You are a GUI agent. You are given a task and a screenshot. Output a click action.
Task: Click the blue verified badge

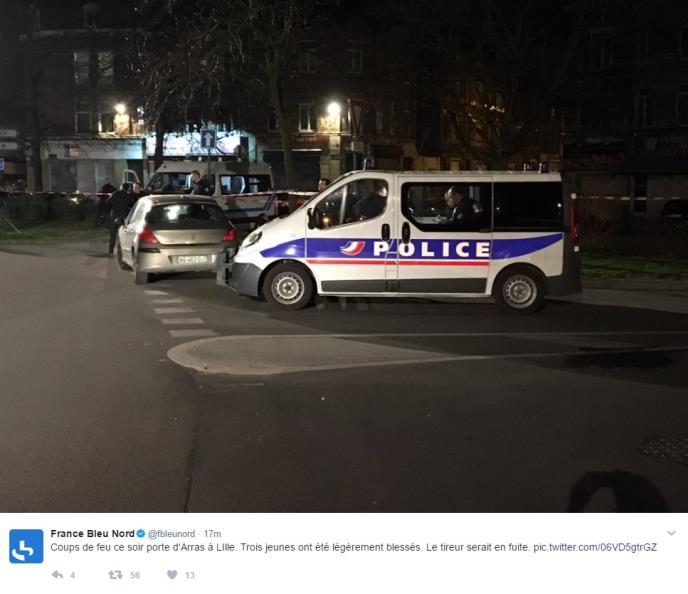141,534
